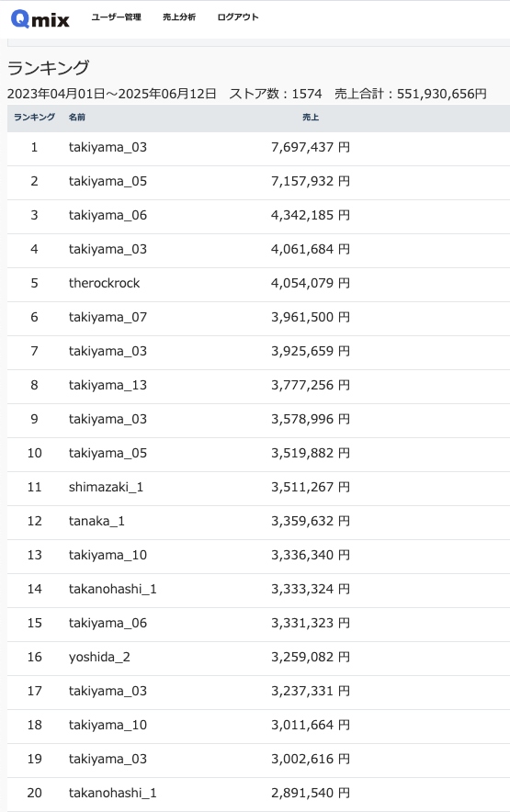
Task: Click the 名前 column header
Action: pyautogui.click(x=76, y=117)
